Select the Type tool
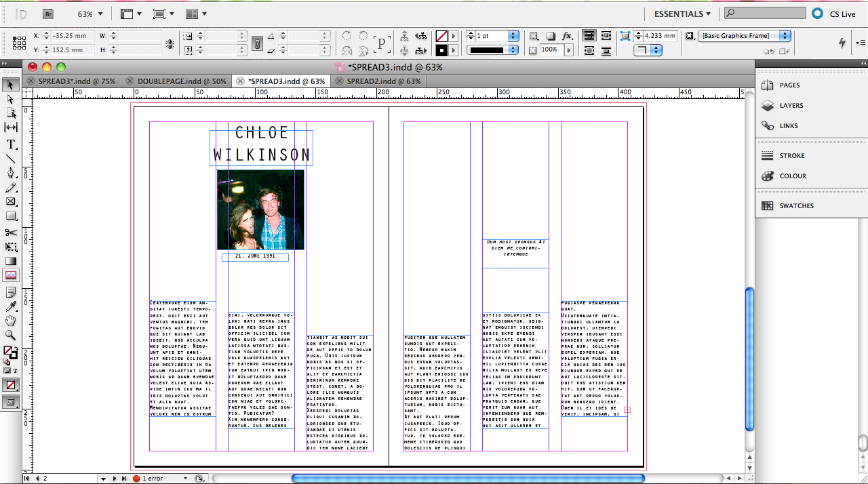Screen dimensions: 868x484 pos(10,144)
